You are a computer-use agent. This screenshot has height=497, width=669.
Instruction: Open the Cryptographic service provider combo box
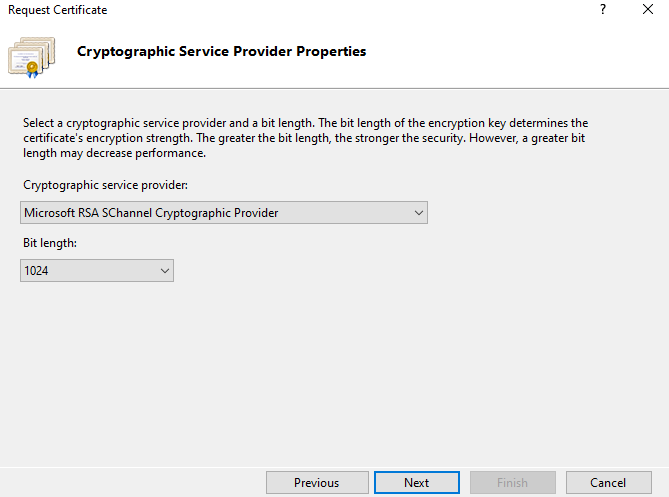(x=223, y=212)
